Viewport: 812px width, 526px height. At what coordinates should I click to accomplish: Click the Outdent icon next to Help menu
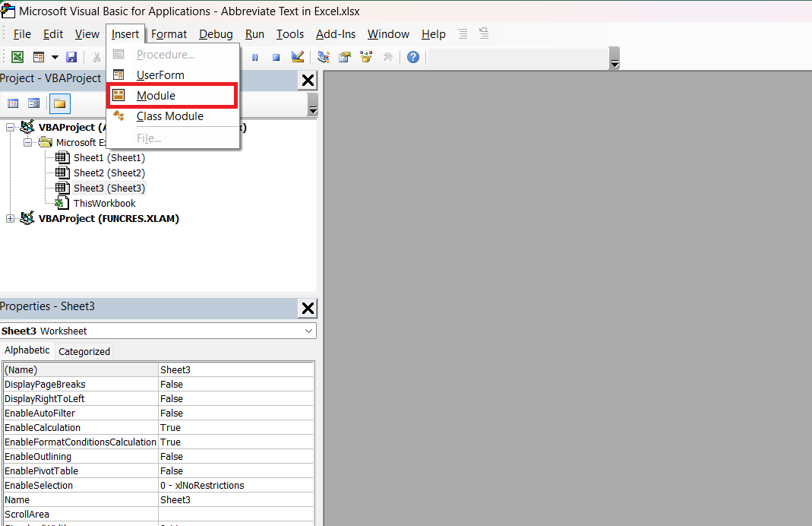pyautogui.click(x=484, y=33)
